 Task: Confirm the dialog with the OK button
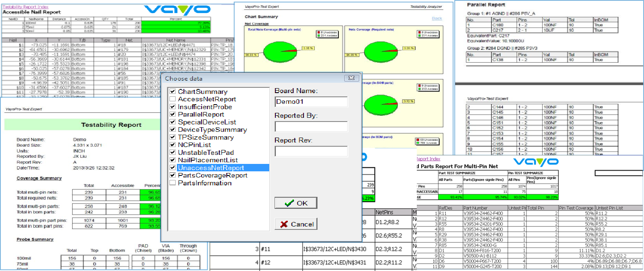(296, 203)
